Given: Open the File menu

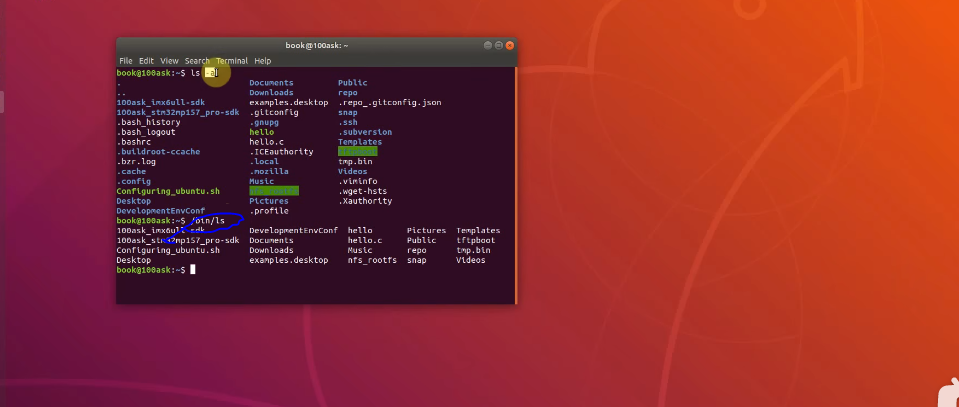Looking at the screenshot, I should coord(125,61).
